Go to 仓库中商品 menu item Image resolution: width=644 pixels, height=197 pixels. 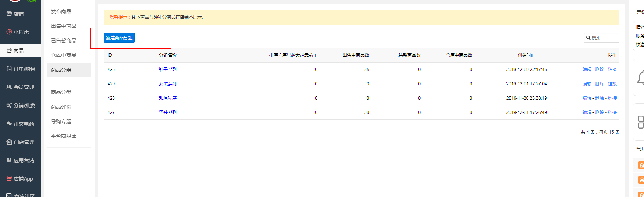coord(64,55)
